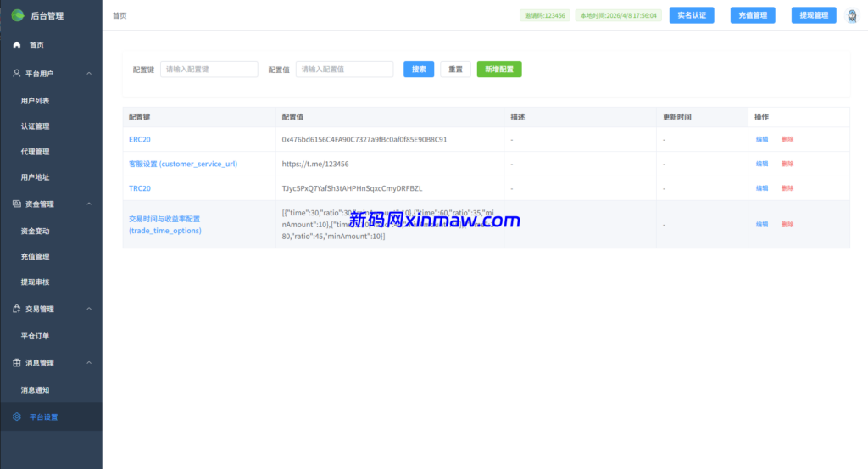Click the 实名认证 header button
Screen dimensions: 868x469
pos(692,15)
